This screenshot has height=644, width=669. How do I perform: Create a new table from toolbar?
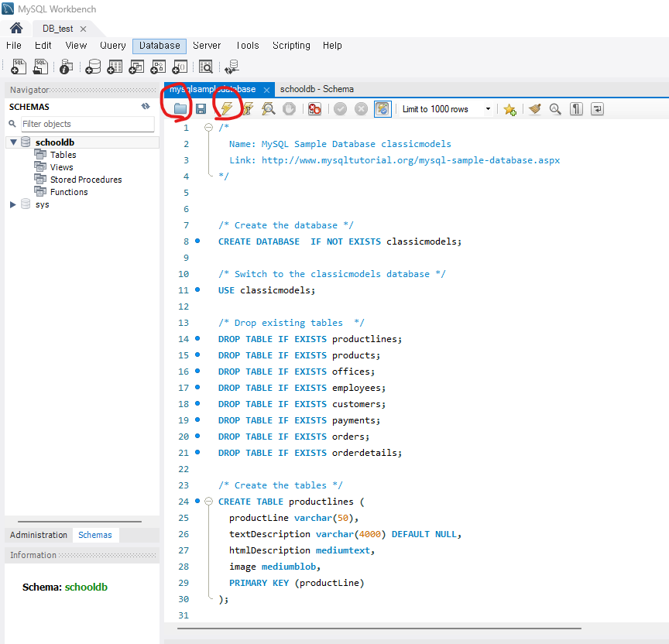point(115,67)
